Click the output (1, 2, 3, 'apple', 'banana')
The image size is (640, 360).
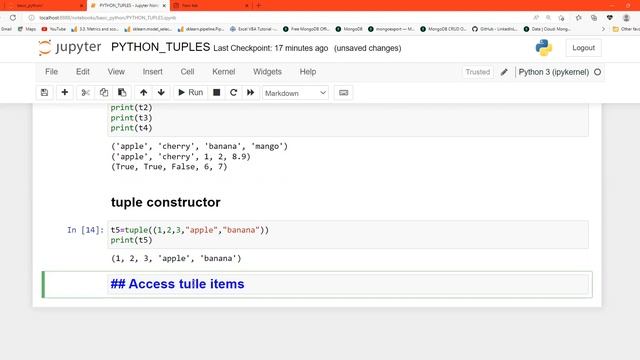point(176,258)
